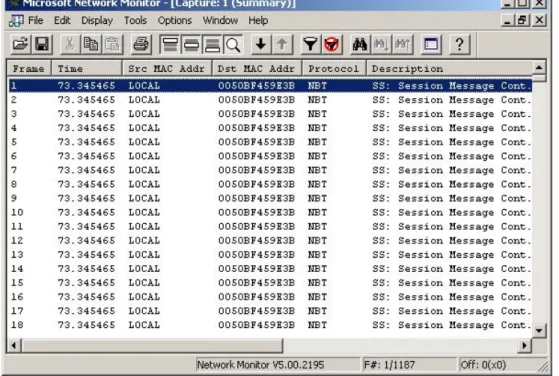
Task: Click horizontal scrollbar left arrow
Action: (x=14, y=345)
